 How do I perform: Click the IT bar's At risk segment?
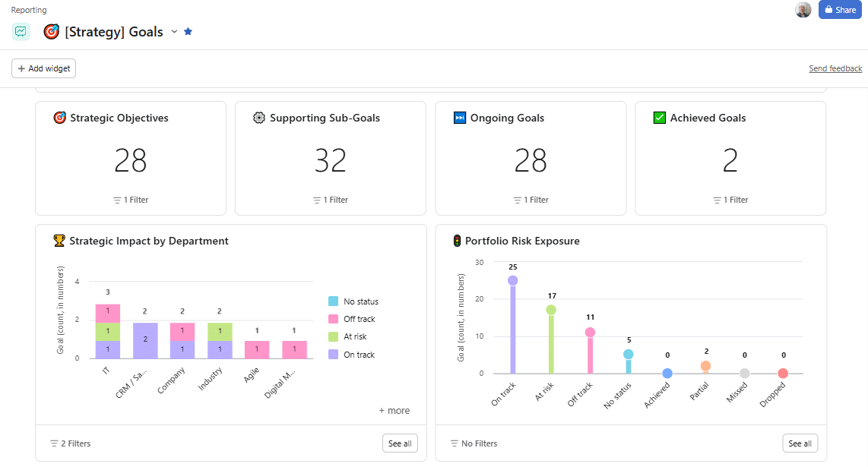pyautogui.click(x=108, y=331)
